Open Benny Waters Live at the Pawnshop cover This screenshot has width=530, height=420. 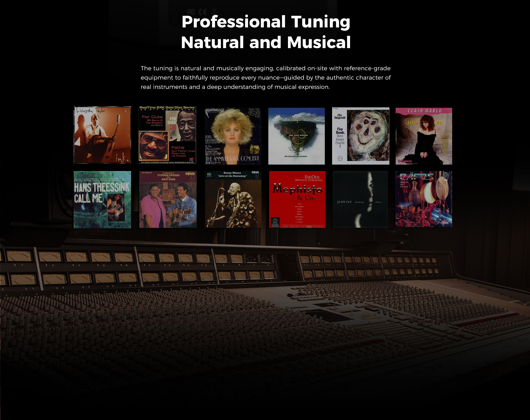click(233, 199)
